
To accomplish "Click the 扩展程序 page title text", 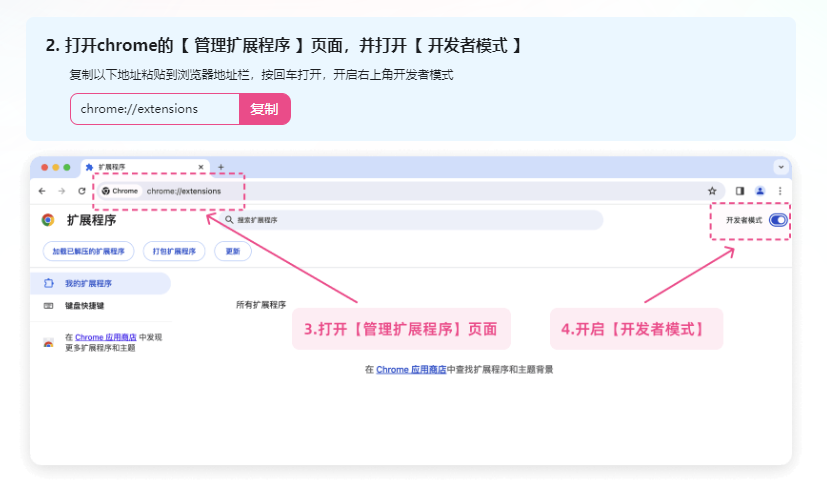I will (91, 220).
